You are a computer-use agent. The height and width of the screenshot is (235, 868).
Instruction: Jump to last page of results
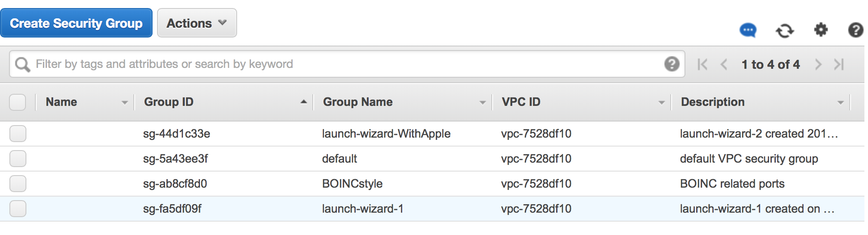[839, 64]
